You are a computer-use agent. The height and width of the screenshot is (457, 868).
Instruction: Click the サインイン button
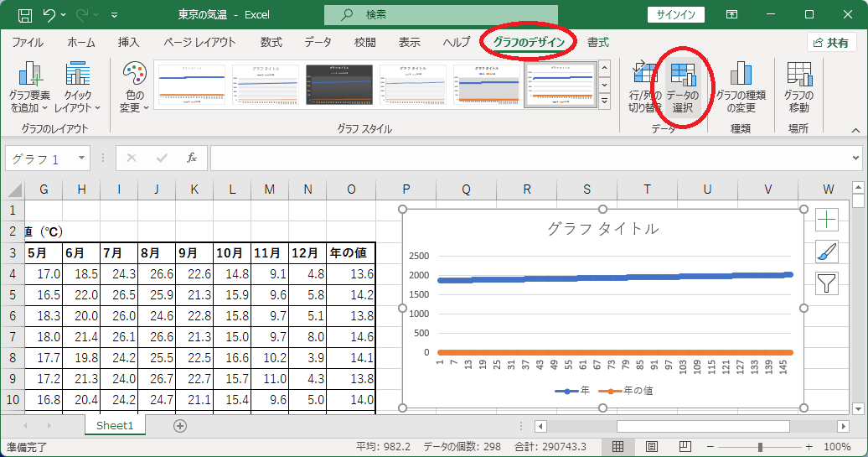[676, 15]
